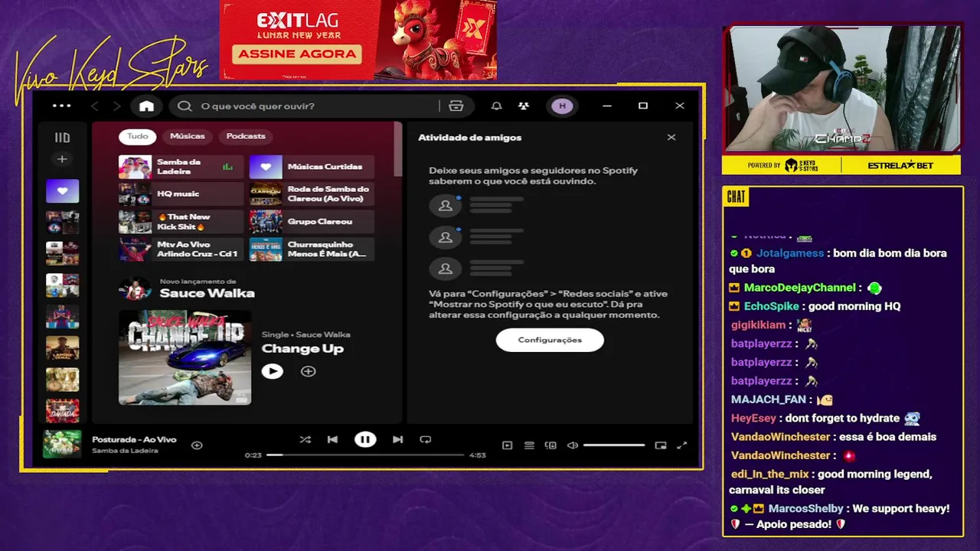Open the Spotify Home button
This screenshot has width=980, height=551.
point(146,106)
